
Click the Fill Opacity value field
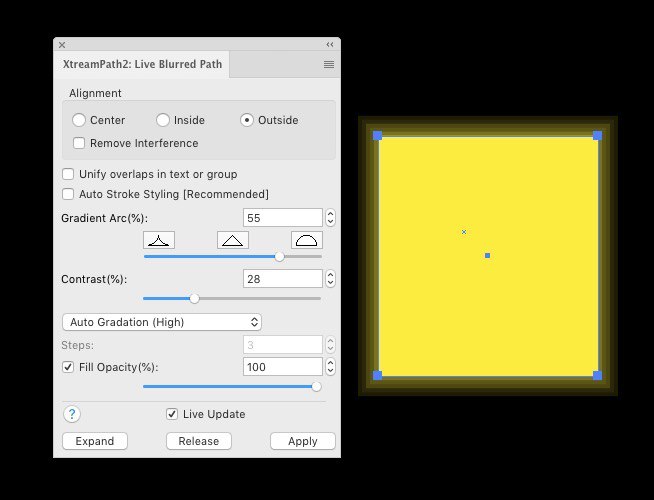[283, 367]
